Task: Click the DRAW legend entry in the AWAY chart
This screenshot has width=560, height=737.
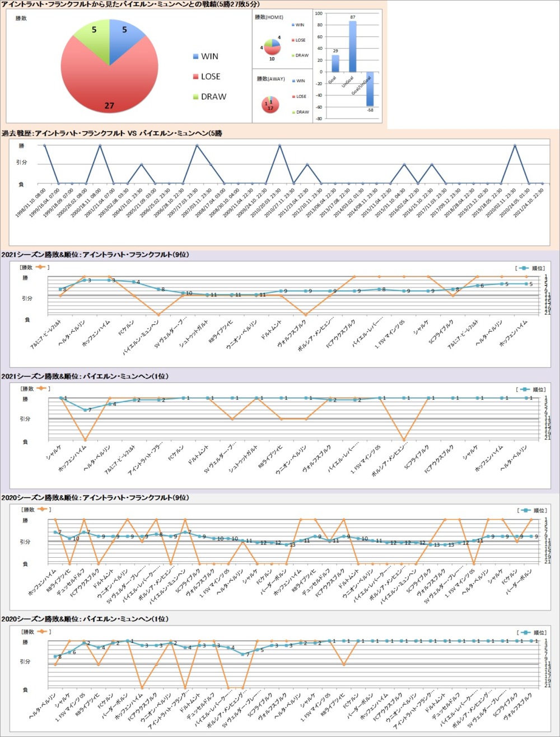Action: [300, 112]
